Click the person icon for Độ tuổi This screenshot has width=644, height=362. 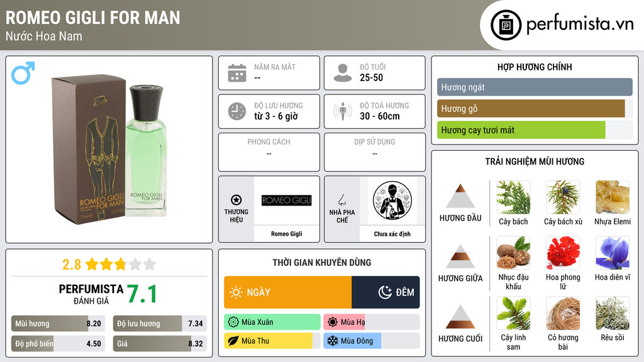click(343, 73)
